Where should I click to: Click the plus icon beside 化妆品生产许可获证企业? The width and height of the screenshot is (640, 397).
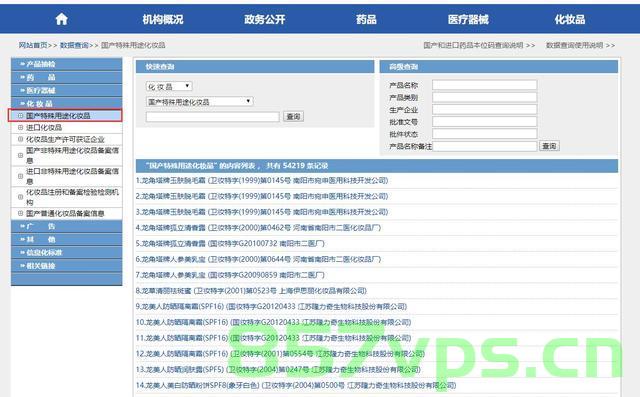click(20, 139)
